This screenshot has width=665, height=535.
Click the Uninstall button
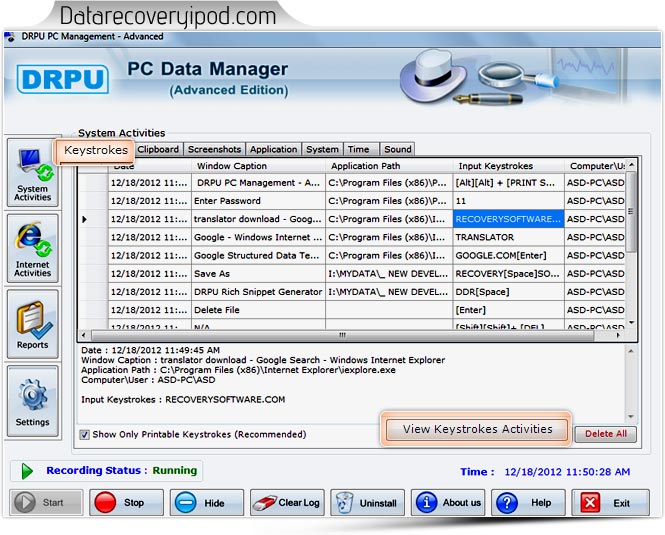coord(367,502)
